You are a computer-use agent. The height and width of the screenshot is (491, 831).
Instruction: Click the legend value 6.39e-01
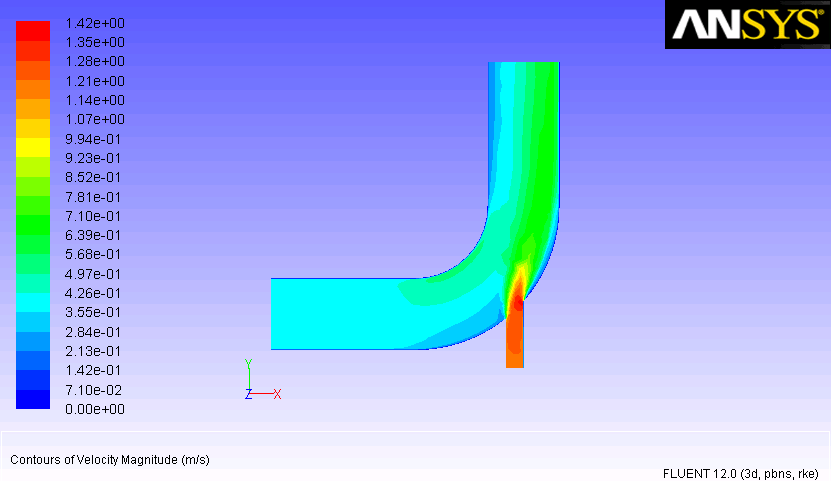point(93,235)
